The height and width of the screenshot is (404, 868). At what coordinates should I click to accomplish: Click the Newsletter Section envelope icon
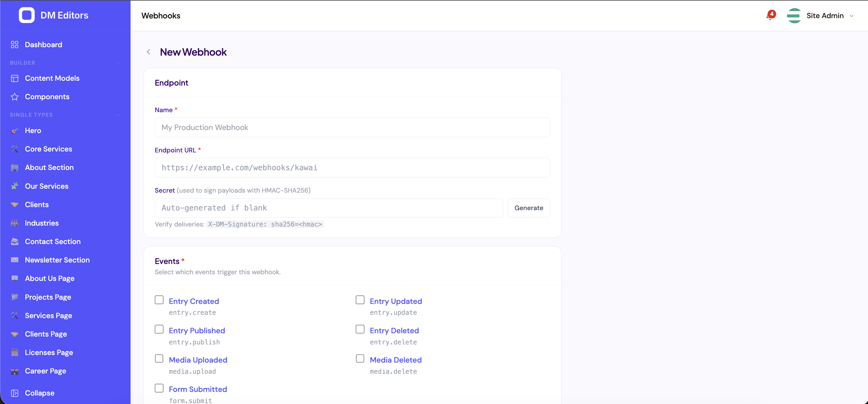pos(15,260)
